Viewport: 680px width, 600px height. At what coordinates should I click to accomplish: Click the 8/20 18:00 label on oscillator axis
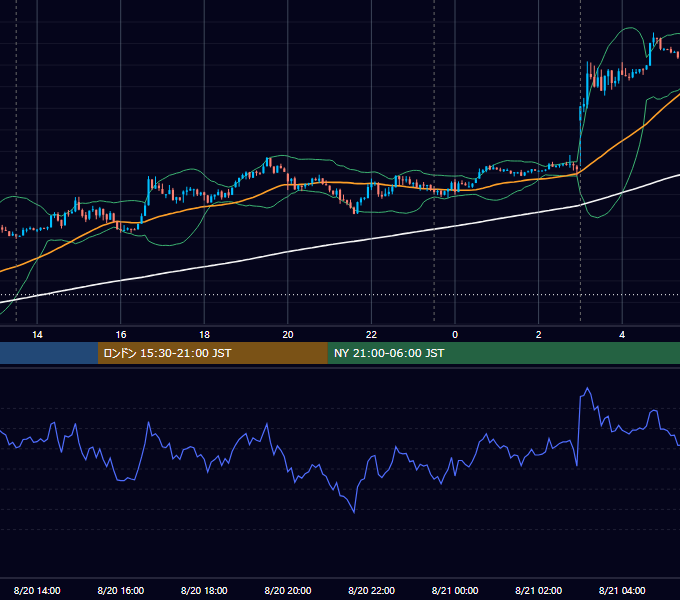pos(204,590)
